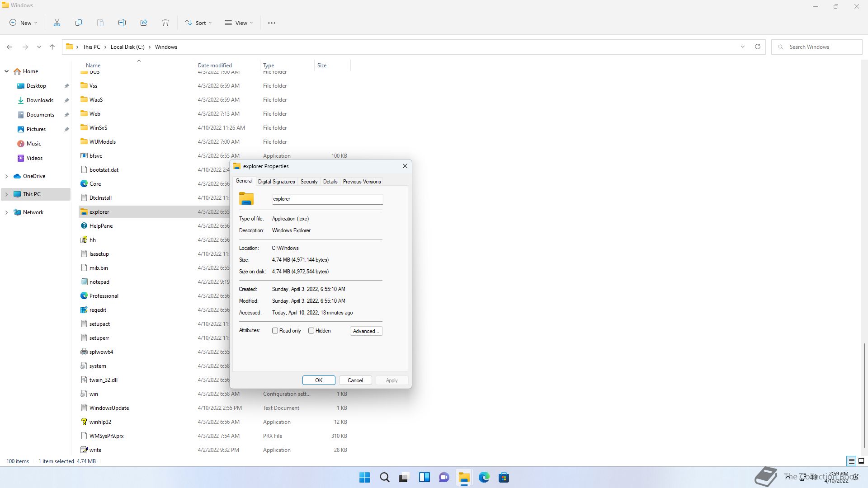Expand the OneDrive tree node
The image size is (868, 488).
click(x=7, y=176)
